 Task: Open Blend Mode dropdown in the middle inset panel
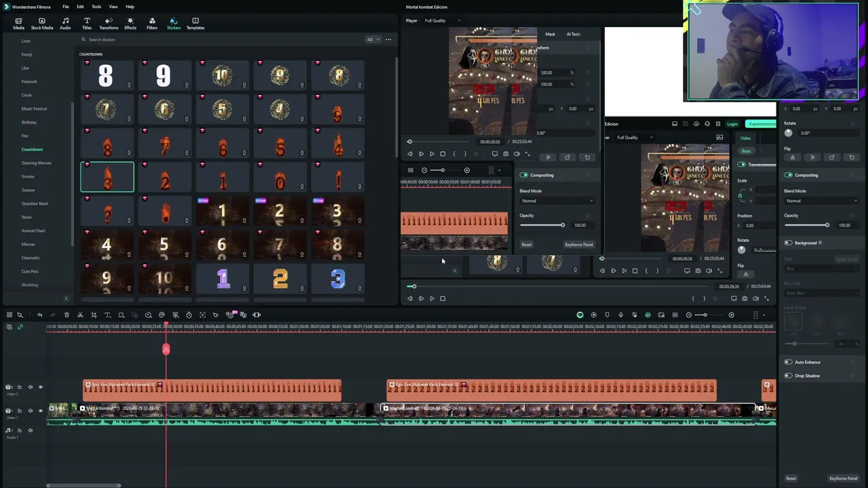click(x=557, y=201)
